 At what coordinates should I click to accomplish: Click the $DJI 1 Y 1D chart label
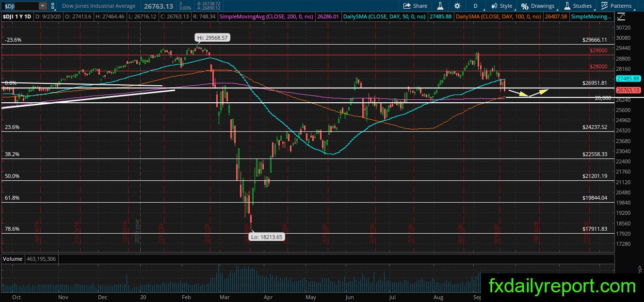coord(16,16)
